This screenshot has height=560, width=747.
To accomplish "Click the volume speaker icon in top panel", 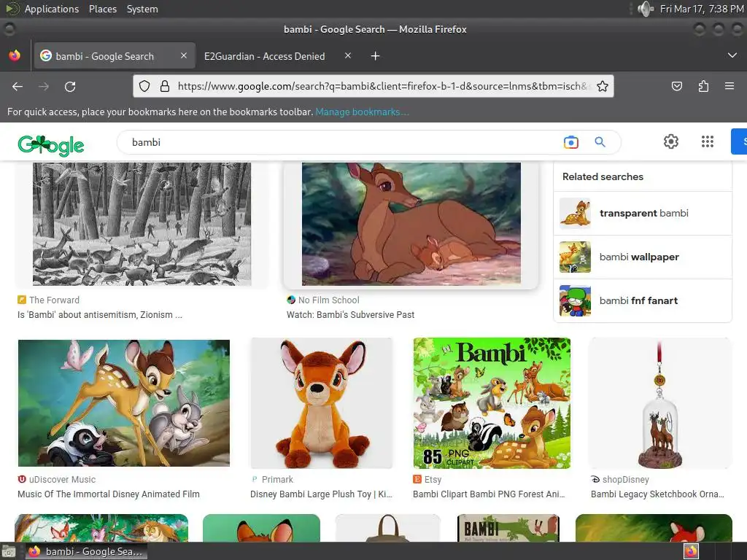I will point(646,9).
